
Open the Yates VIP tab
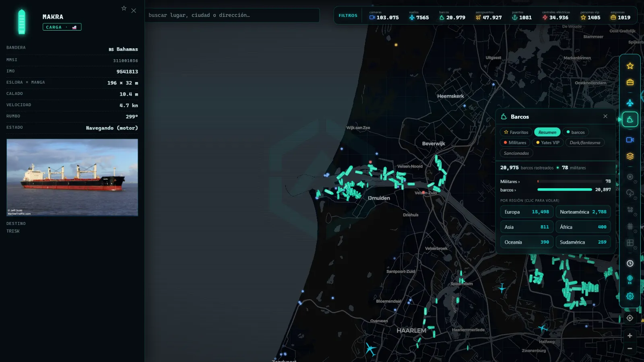[547, 143]
